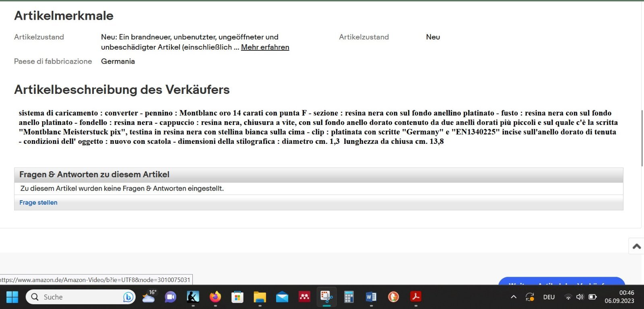Screen dimensions: 644x309
Task: Open the Windows Start menu
Action: (x=12, y=297)
